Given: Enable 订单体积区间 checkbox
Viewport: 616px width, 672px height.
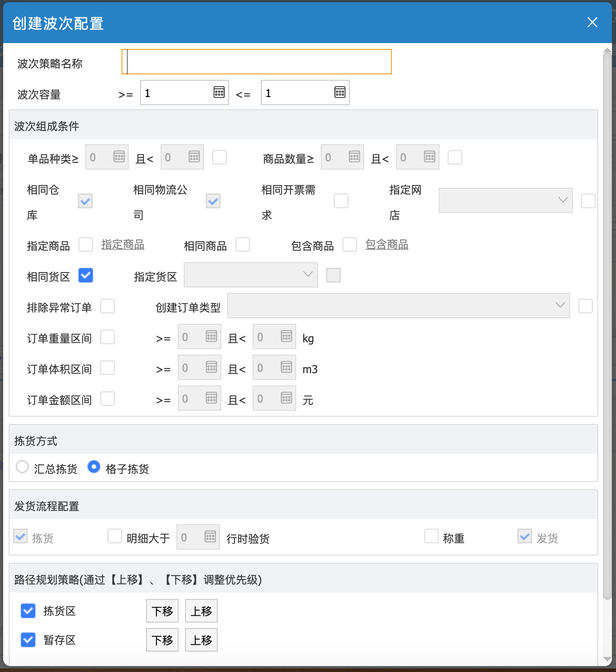Looking at the screenshot, I should coord(108,368).
